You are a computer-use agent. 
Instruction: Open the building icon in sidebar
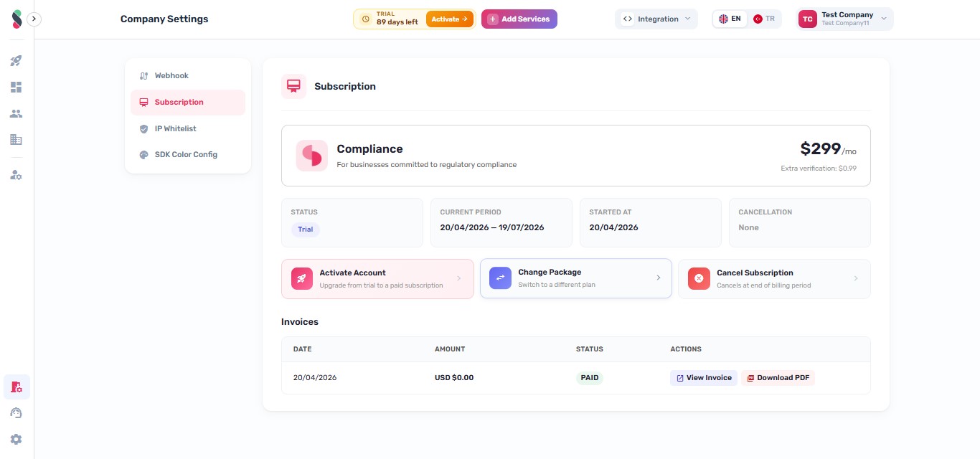point(16,140)
